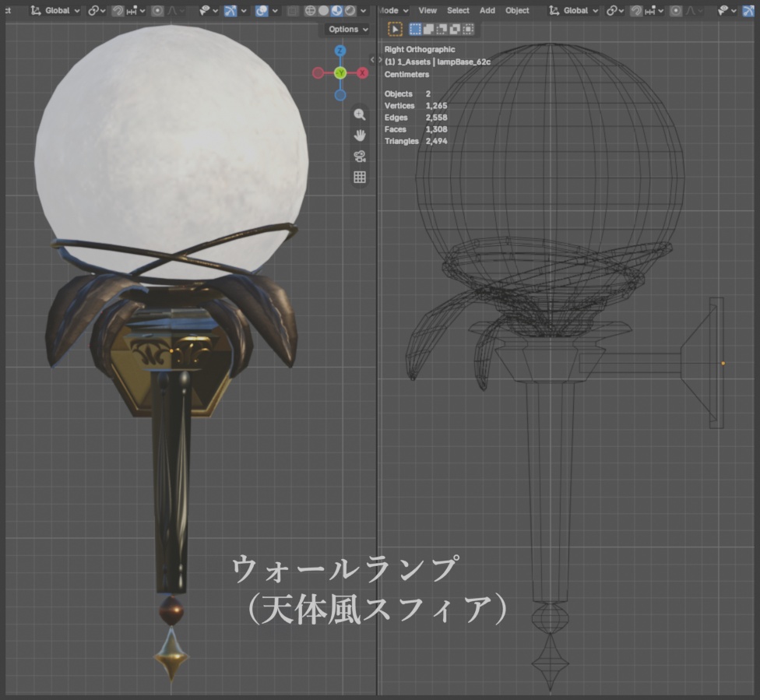This screenshot has height=700, width=760.
Task: Toggle proportional editing in left viewport header
Action: tap(157, 10)
